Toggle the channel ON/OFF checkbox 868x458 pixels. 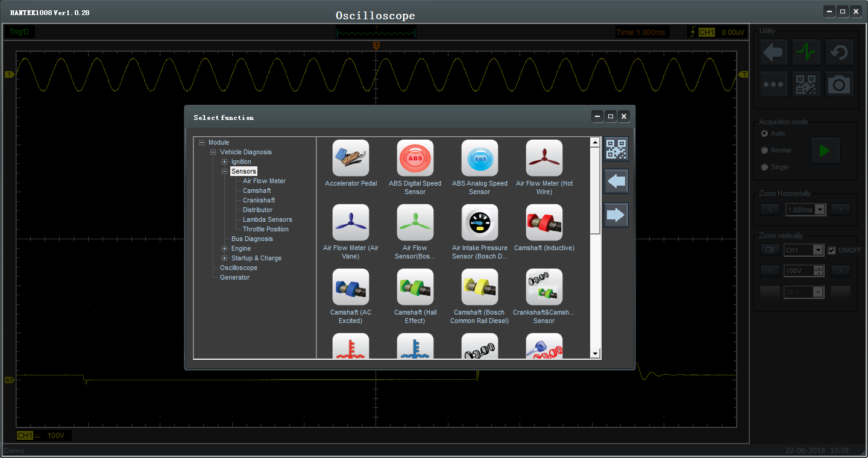(832, 250)
